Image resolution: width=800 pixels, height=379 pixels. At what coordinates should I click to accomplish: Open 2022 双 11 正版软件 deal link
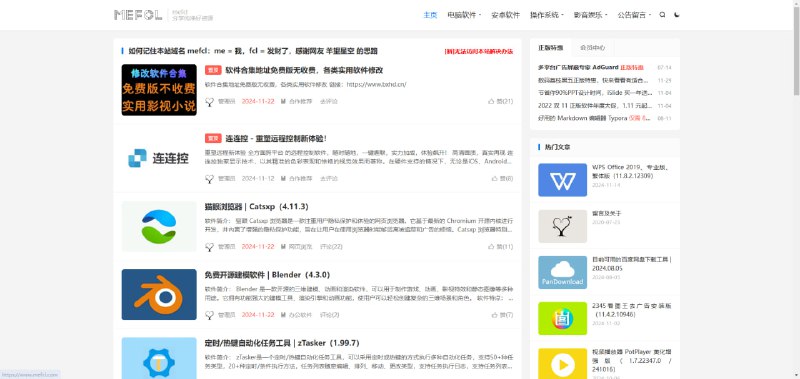pyautogui.click(x=595, y=106)
